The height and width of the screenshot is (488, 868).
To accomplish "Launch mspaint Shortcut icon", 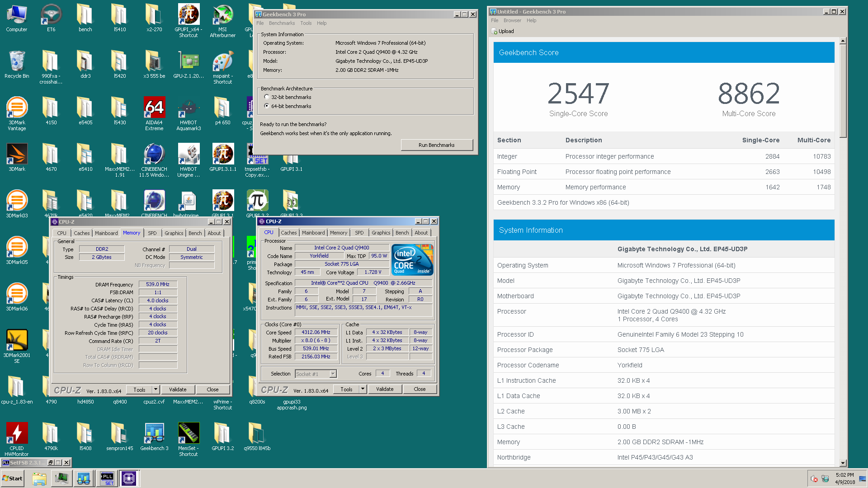I will tap(223, 67).
